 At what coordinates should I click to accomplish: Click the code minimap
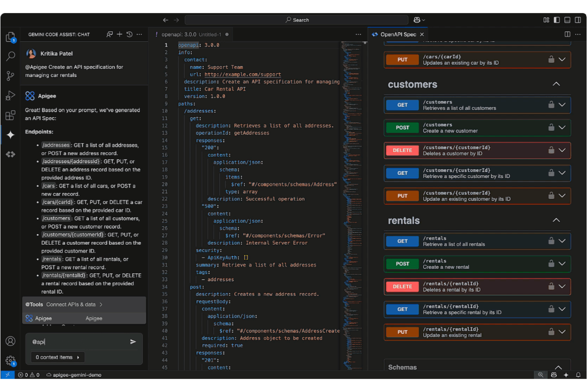pos(352,206)
